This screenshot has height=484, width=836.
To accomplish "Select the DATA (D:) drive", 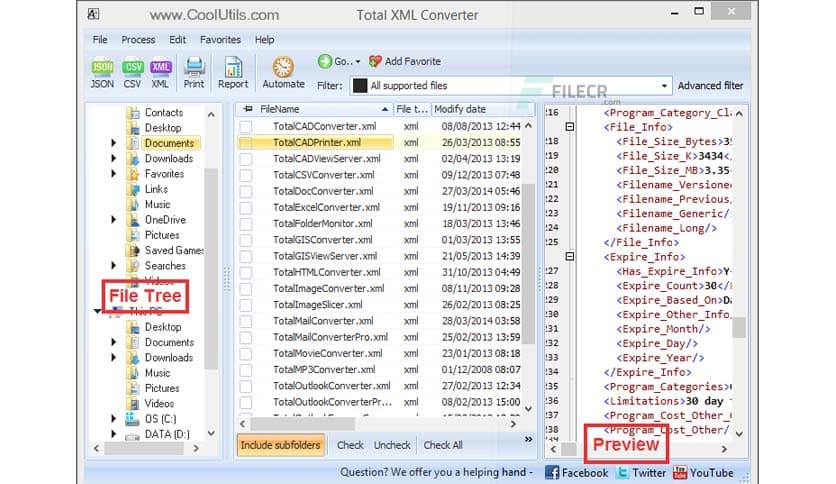I will [167, 434].
